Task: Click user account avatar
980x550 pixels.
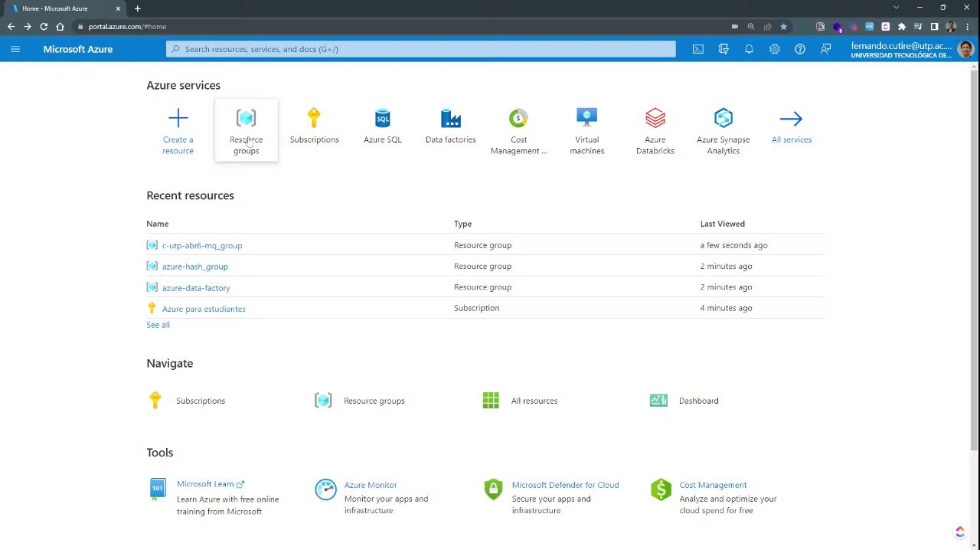Action: pos(965,49)
